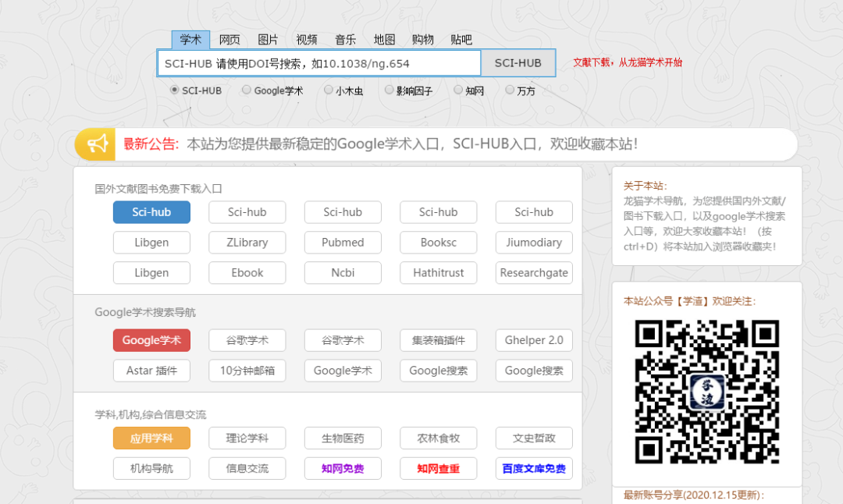The image size is (843, 504).
Task: Select the orange 应用学科 category button
Action: coord(151,438)
